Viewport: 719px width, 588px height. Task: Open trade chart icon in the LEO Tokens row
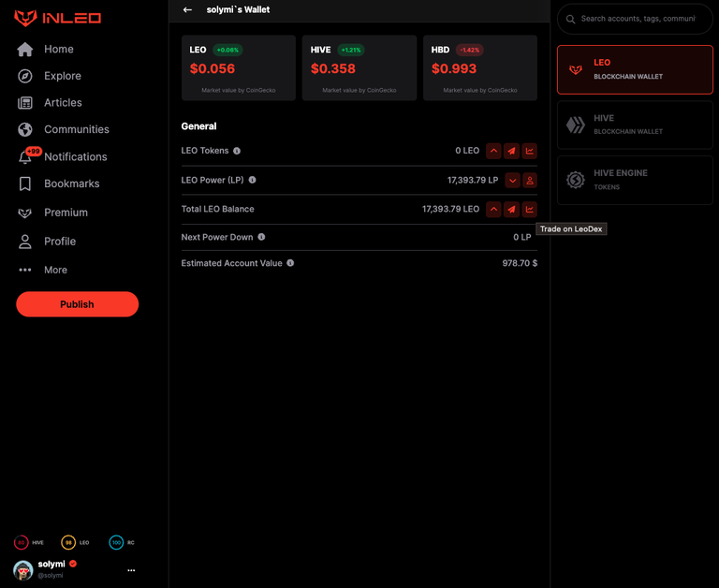(530, 151)
